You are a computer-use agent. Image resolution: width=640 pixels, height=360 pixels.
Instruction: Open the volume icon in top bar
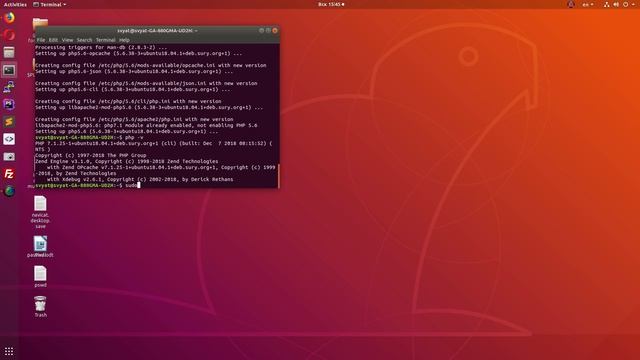[616, 4]
